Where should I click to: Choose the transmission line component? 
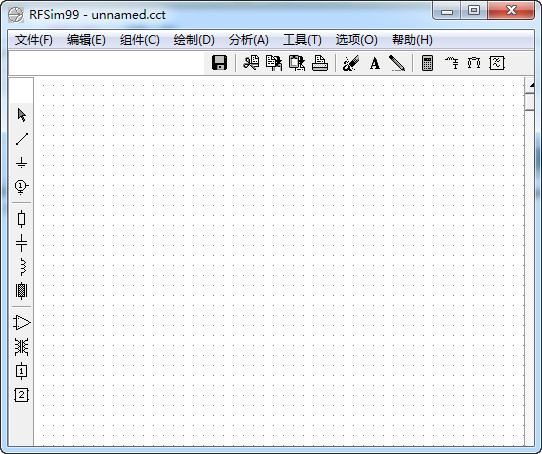[22, 290]
